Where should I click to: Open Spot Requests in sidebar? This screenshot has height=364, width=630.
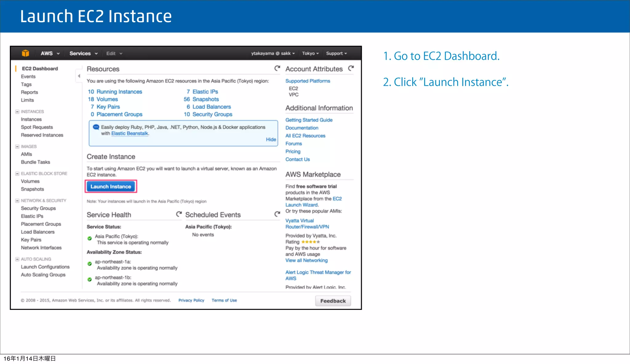click(37, 127)
